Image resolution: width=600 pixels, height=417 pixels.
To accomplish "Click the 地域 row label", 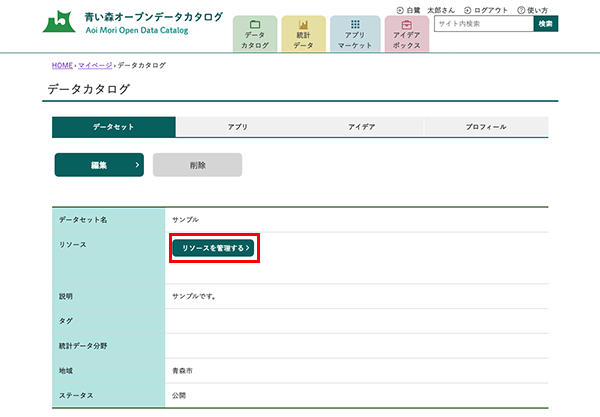I will pyautogui.click(x=65, y=371).
